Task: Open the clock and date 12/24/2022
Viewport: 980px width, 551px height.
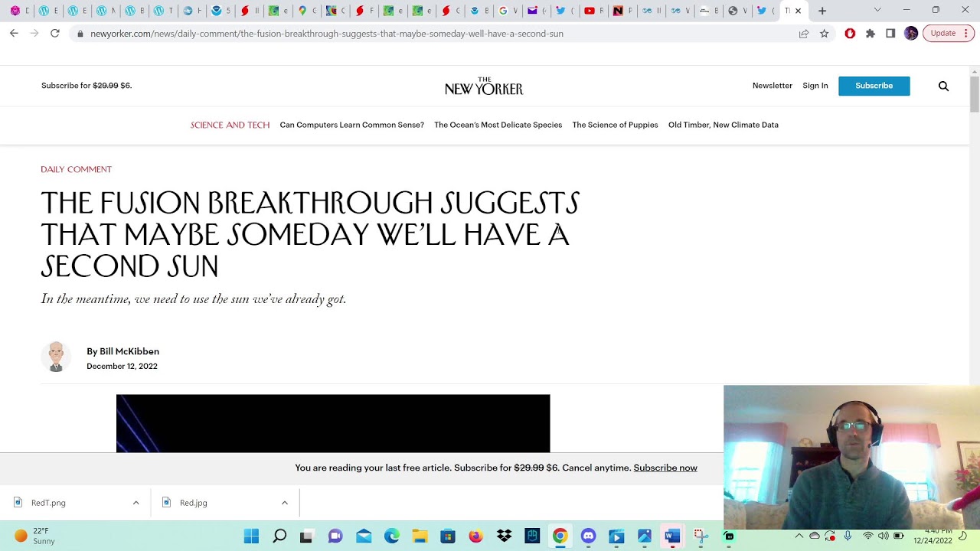Action: point(933,536)
